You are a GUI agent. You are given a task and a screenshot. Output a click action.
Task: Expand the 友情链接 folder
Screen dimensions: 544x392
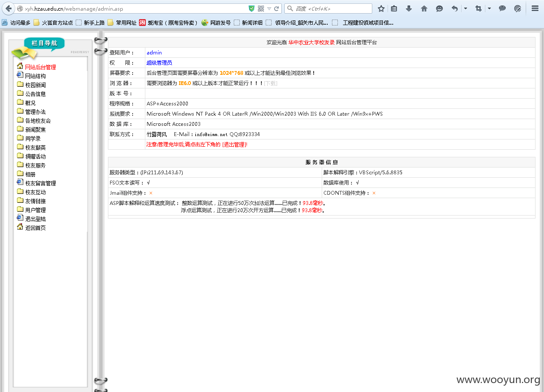(35, 201)
